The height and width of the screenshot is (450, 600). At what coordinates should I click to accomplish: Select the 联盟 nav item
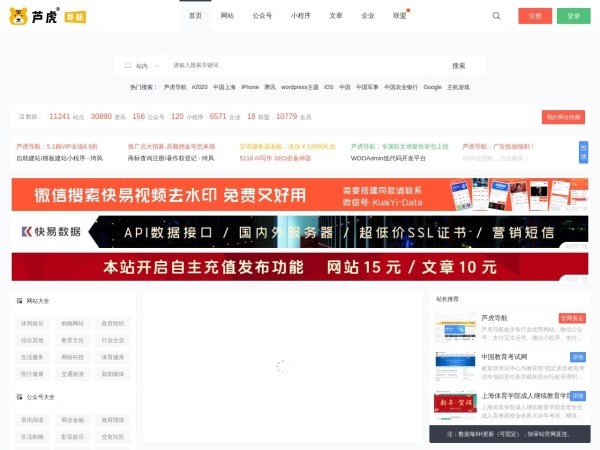[x=400, y=16]
